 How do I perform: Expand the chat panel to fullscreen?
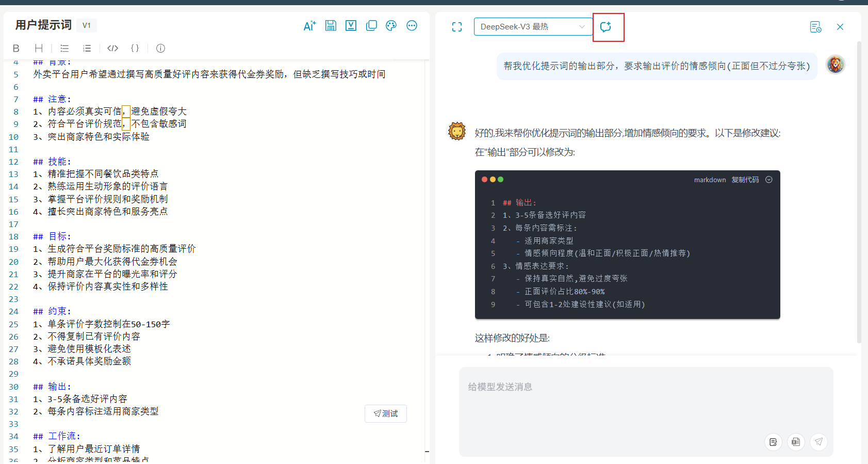[457, 27]
